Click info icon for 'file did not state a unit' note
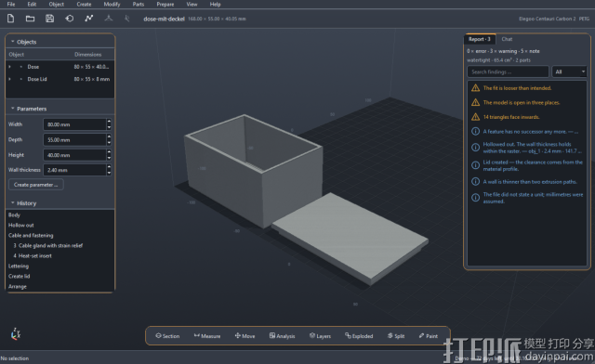The width and height of the screenshot is (595, 364). (x=475, y=198)
